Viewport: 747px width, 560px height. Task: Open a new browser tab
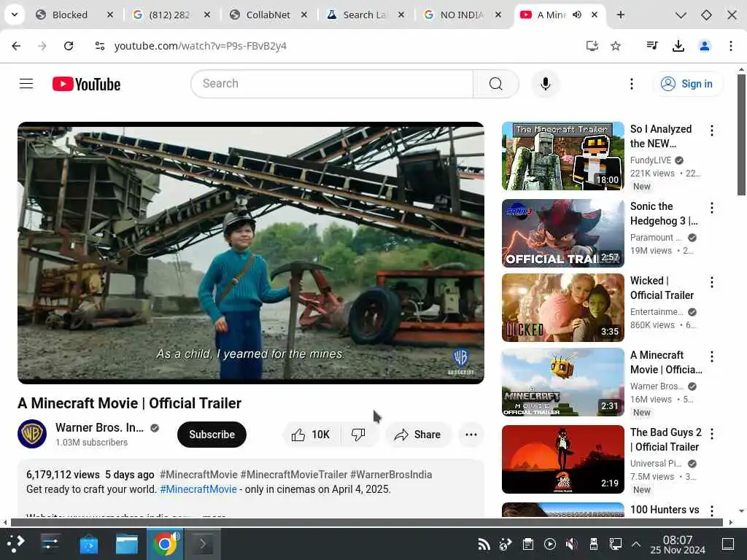620,15
